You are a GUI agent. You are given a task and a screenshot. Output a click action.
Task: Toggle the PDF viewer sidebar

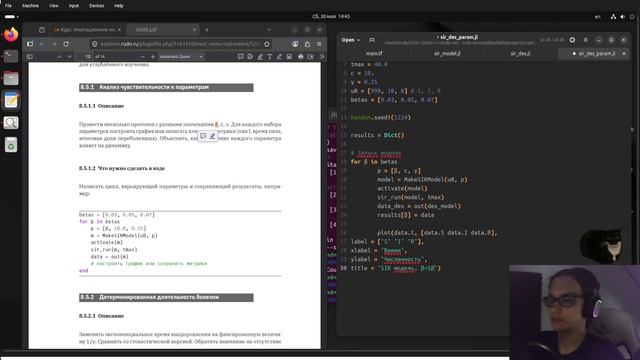(30, 57)
